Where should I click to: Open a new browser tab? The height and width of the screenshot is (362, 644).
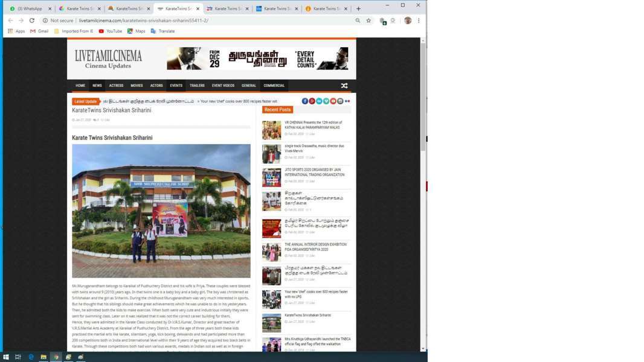tap(358, 8)
